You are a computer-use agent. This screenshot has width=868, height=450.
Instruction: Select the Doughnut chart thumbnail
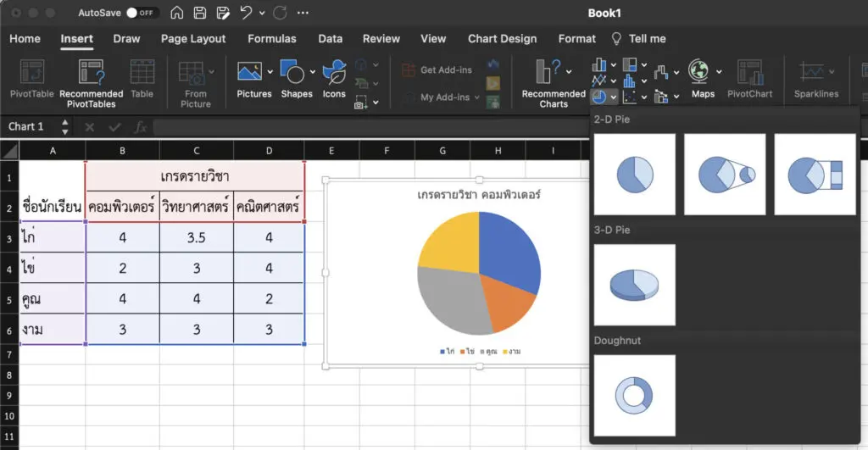click(x=635, y=396)
